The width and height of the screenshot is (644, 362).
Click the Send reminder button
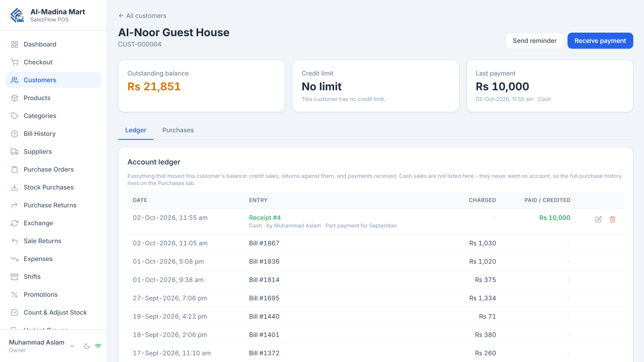pos(534,41)
